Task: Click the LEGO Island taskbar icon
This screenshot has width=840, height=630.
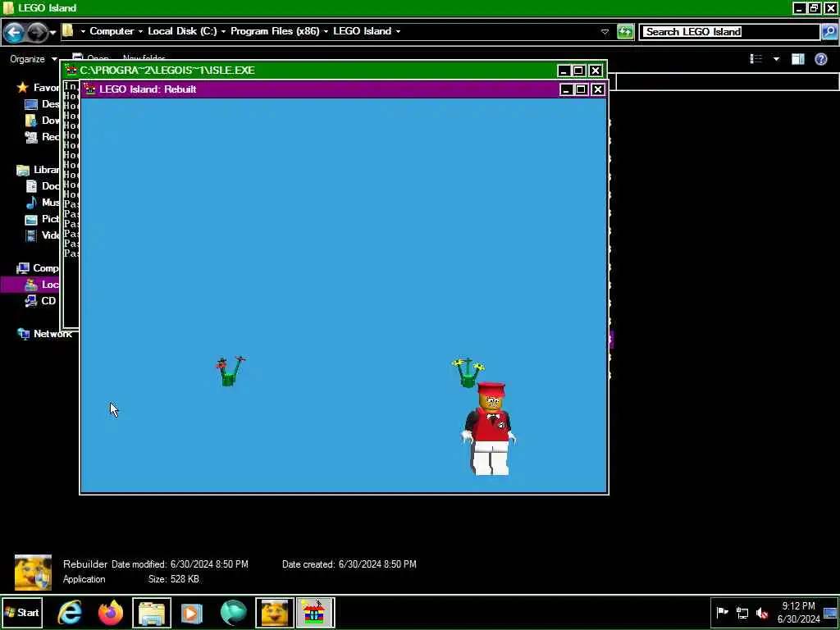Action: pyautogui.click(x=315, y=613)
